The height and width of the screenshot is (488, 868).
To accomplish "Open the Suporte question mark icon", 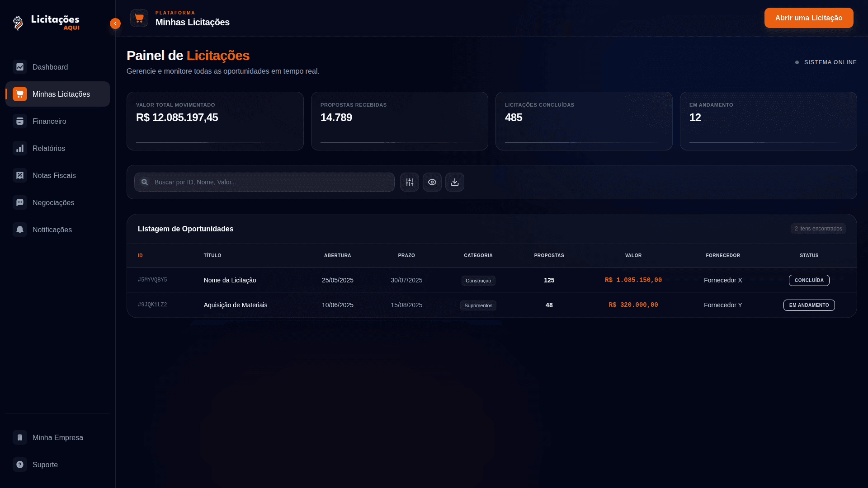I will (x=20, y=465).
